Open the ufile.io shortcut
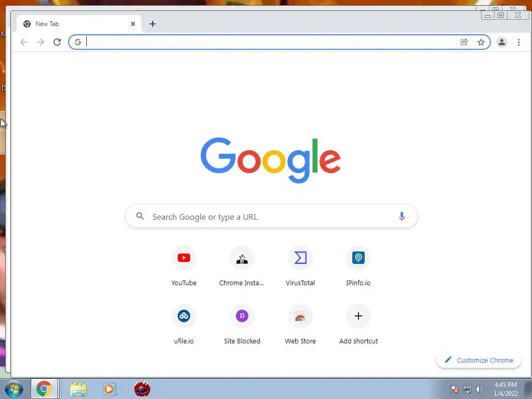This screenshot has height=399, width=532. pos(184,325)
